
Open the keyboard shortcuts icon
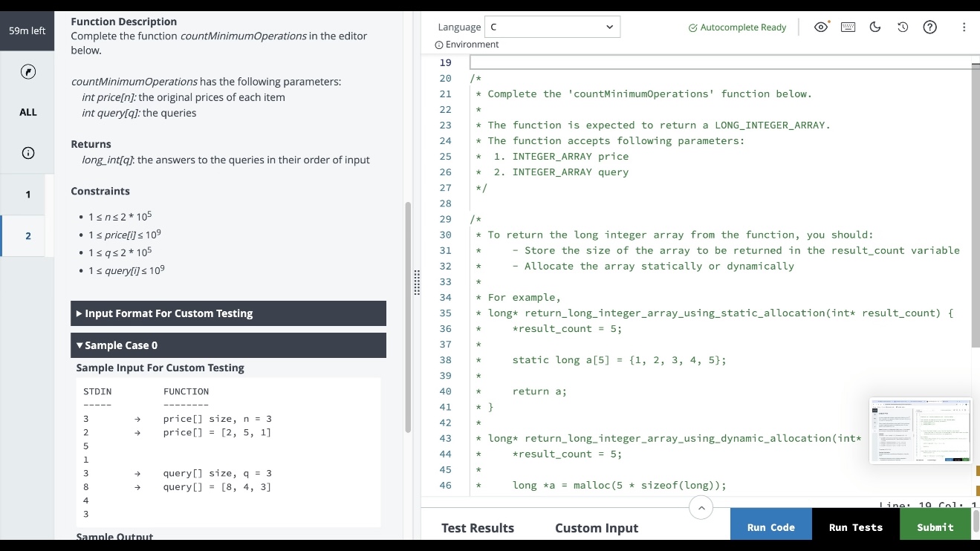pyautogui.click(x=848, y=27)
